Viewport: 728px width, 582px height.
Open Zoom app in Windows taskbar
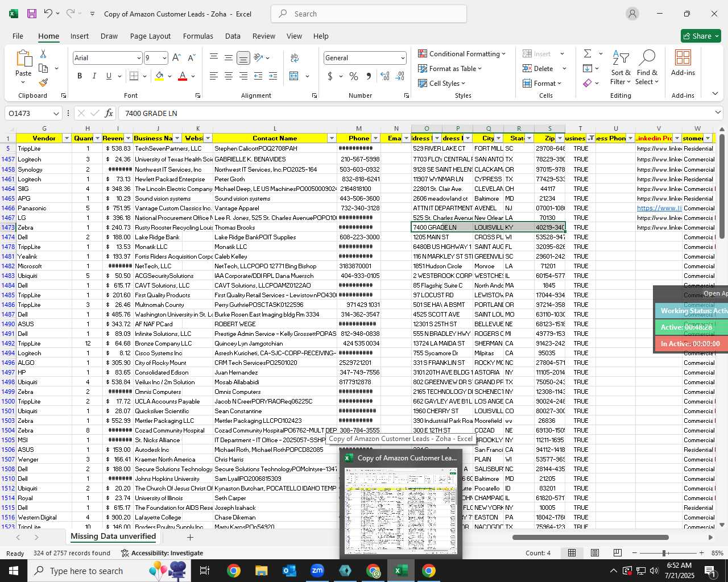(317, 571)
